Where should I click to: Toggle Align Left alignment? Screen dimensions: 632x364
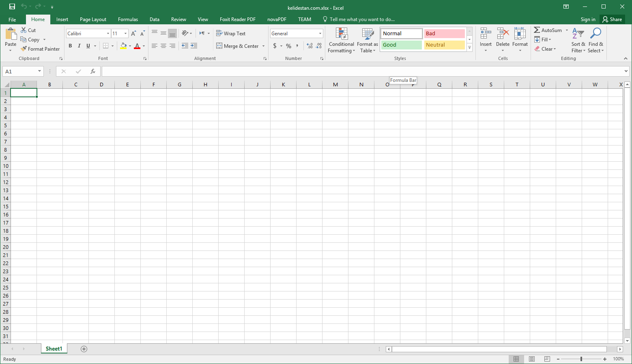click(x=155, y=46)
